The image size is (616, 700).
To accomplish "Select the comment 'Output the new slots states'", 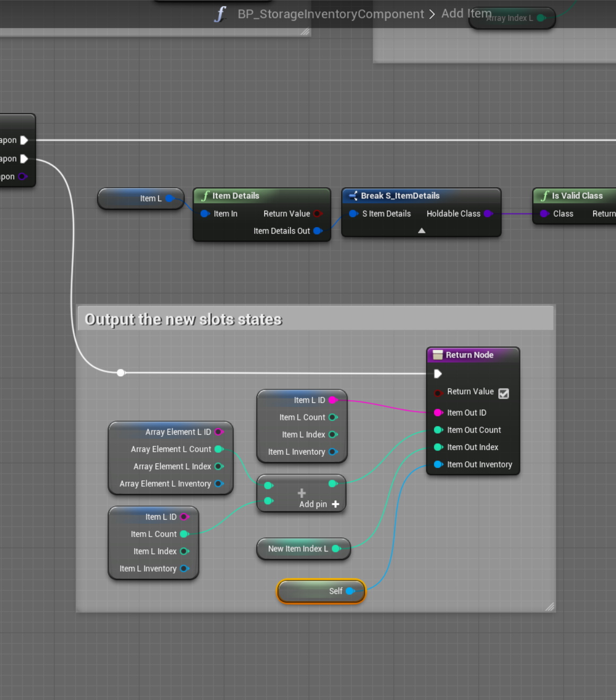I will 183,319.
